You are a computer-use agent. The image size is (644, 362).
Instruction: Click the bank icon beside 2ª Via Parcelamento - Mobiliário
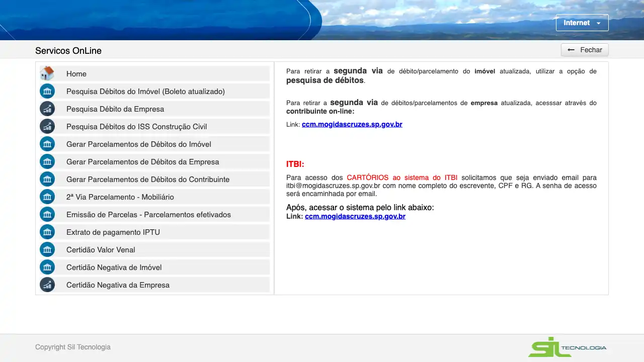click(x=47, y=197)
